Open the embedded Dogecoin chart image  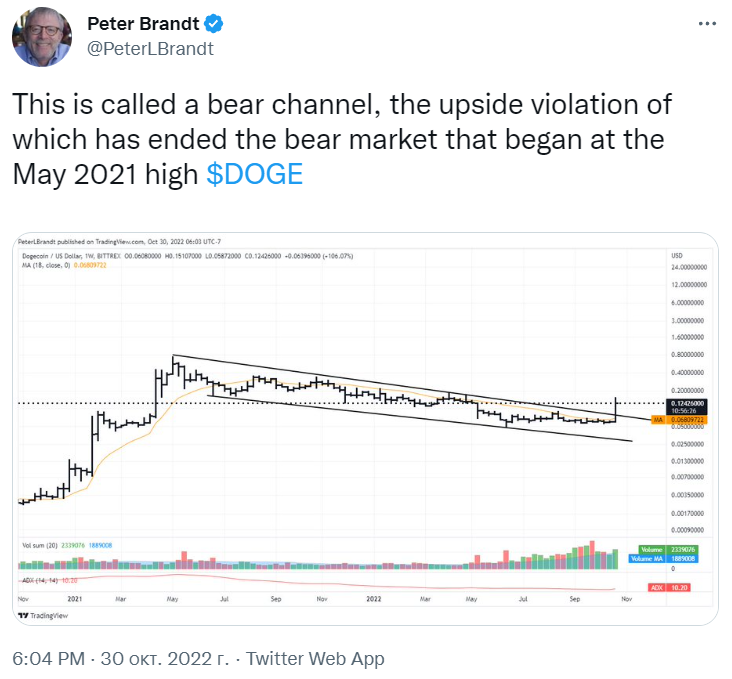(x=365, y=429)
